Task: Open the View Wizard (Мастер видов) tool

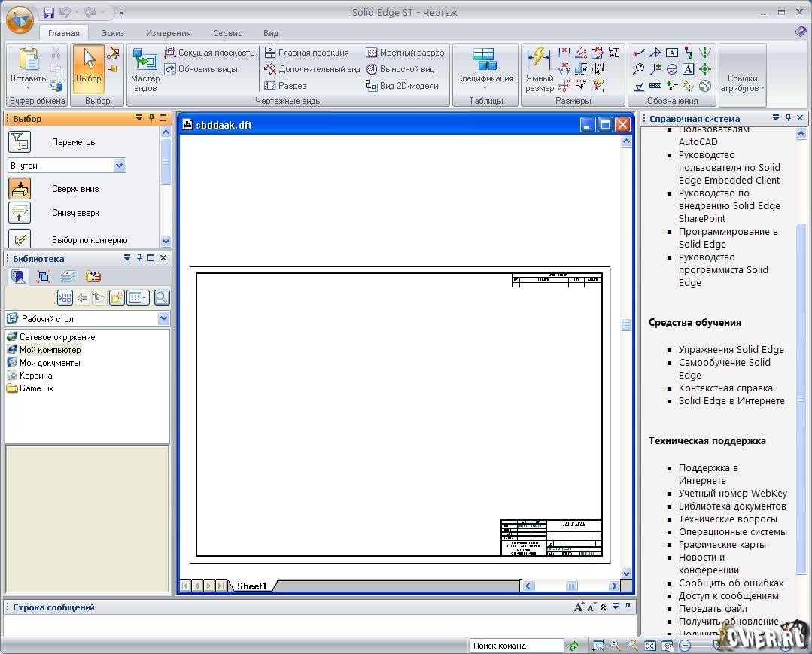Action: [x=144, y=69]
